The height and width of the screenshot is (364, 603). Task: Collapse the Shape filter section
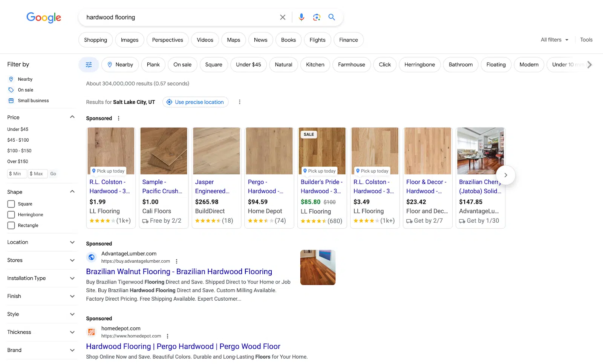pos(72,192)
